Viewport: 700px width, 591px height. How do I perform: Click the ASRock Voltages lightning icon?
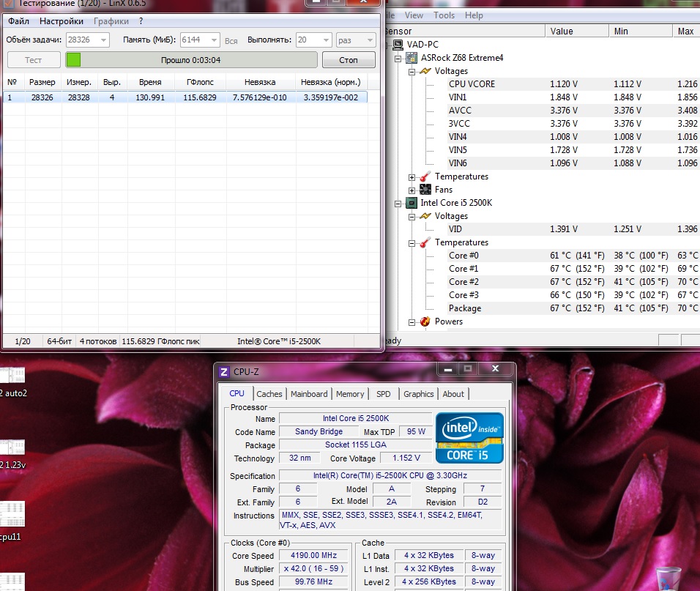coord(425,71)
